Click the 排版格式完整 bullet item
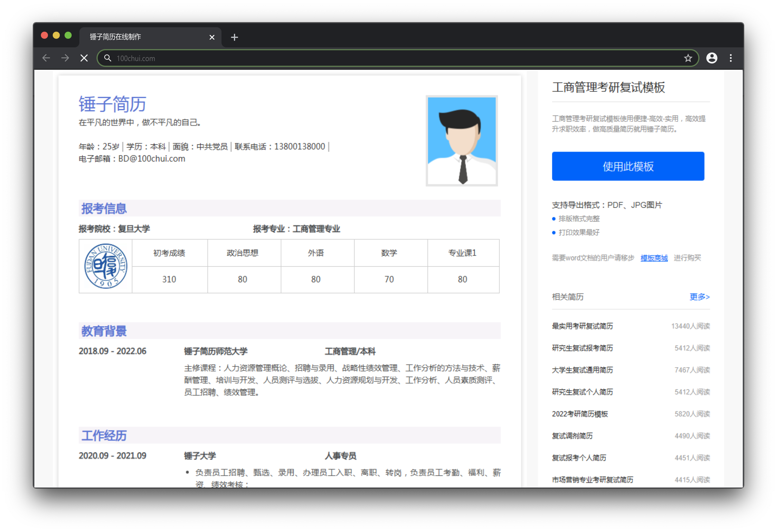This screenshot has height=532, width=777. (579, 219)
